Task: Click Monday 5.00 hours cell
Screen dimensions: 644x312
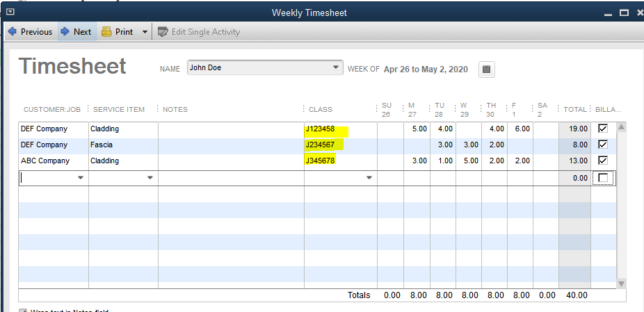Action: tap(417, 129)
